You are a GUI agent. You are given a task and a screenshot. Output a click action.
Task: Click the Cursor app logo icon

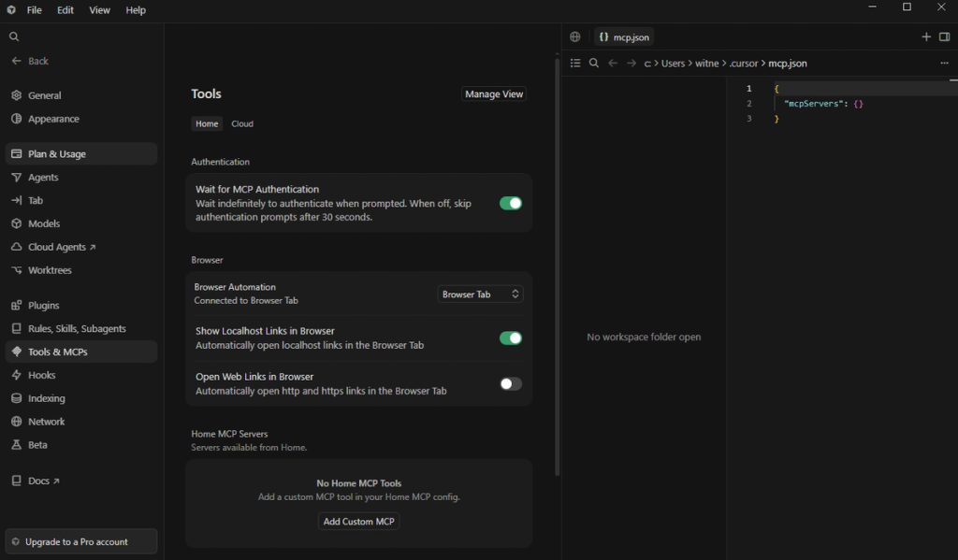(11, 9)
